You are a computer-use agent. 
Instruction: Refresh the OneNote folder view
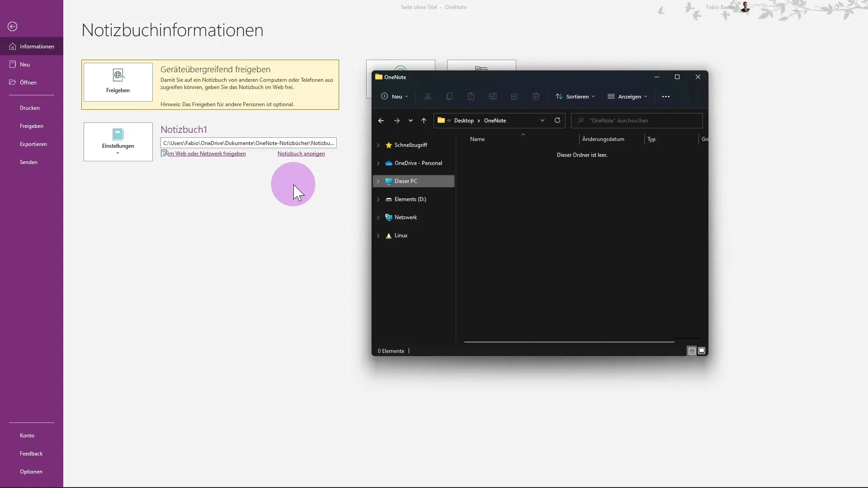pos(557,121)
